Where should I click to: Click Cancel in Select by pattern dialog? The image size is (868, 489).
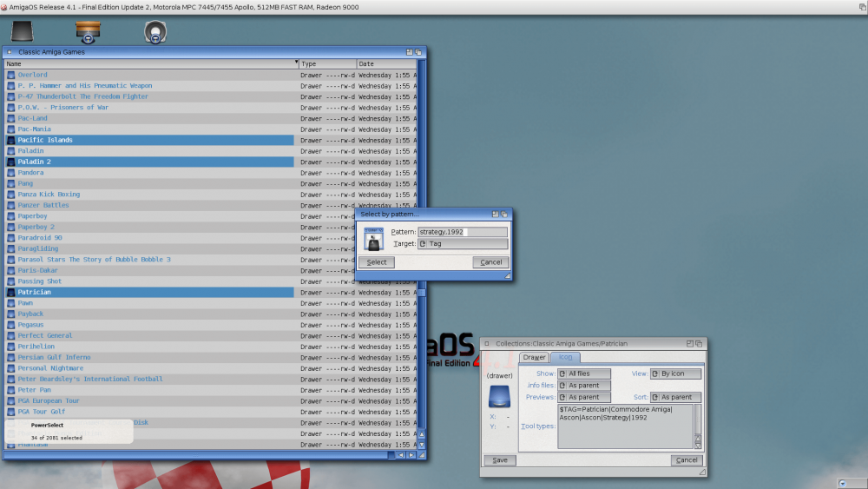coord(491,262)
